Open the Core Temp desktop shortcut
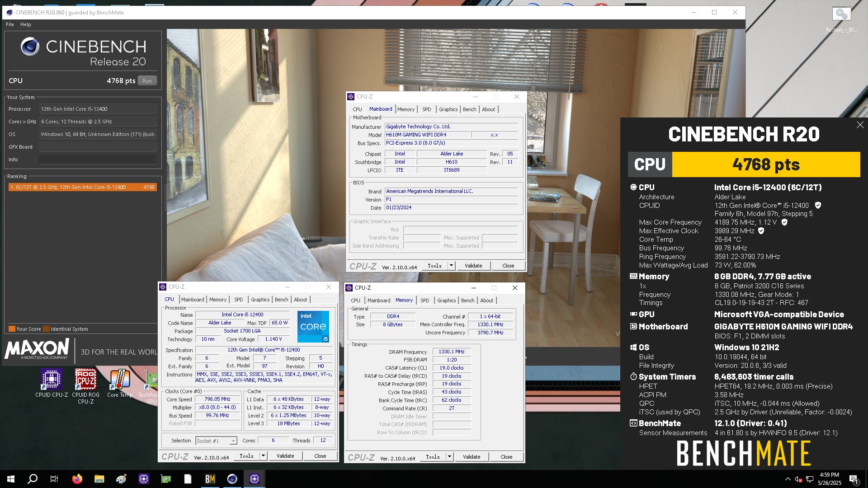868x488 pixels. coord(120,384)
